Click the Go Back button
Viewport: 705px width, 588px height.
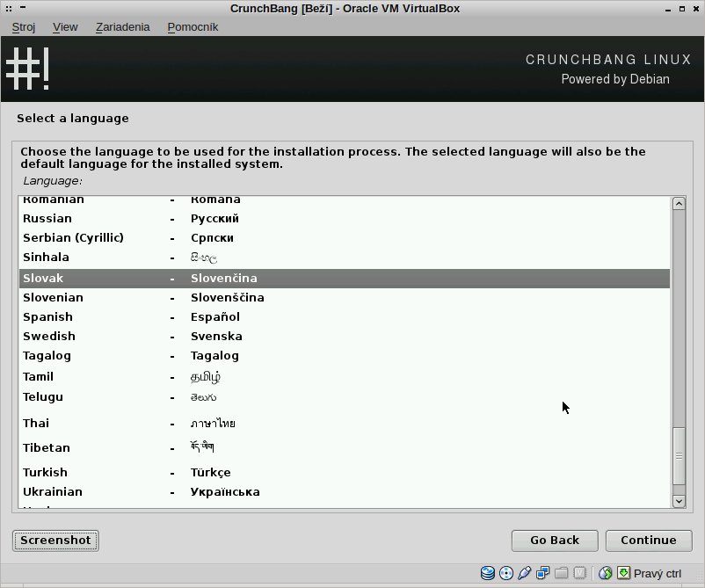click(x=555, y=541)
